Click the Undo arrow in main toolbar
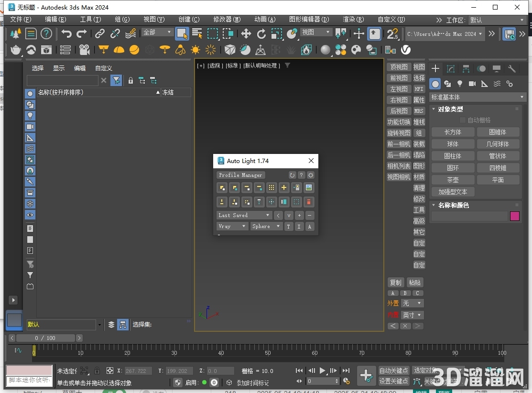The width and height of the screenshot is (532, 393). tap(66, 33)
